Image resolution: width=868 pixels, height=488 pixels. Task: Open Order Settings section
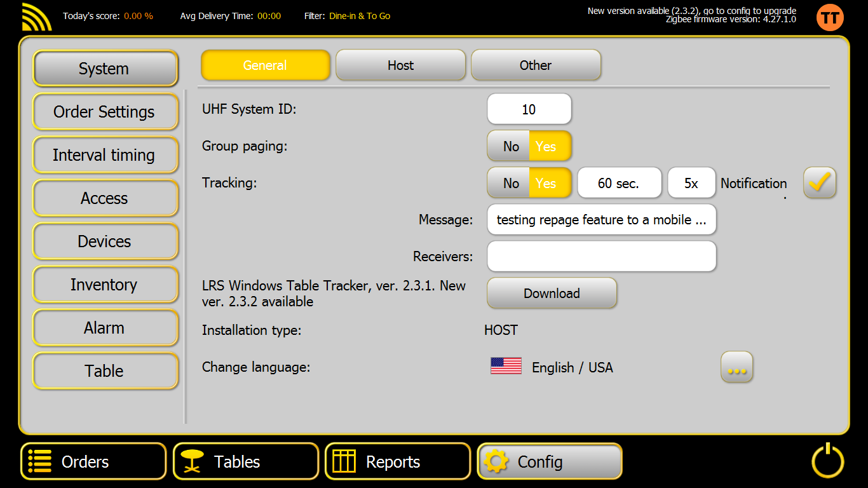(105, 112)
